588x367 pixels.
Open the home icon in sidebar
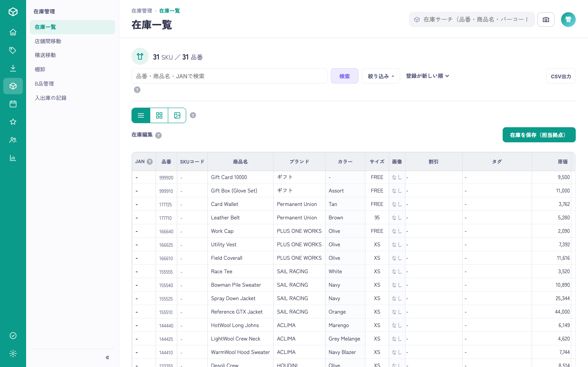tap(13, 32)
